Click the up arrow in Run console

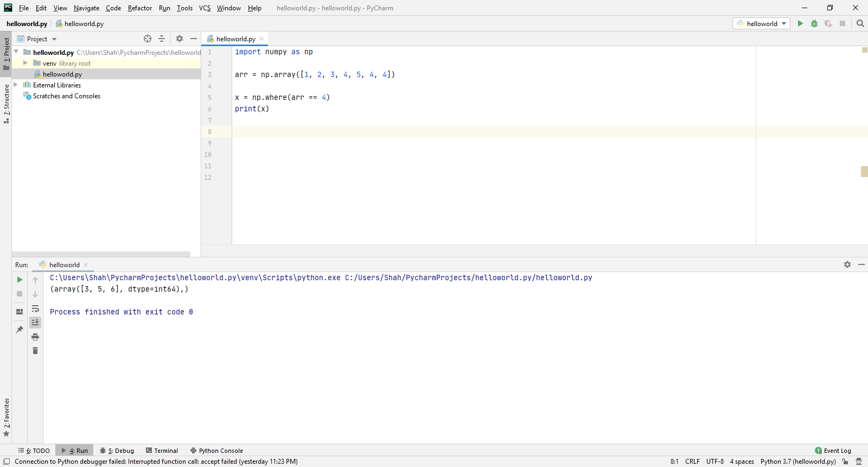(35, 280)
